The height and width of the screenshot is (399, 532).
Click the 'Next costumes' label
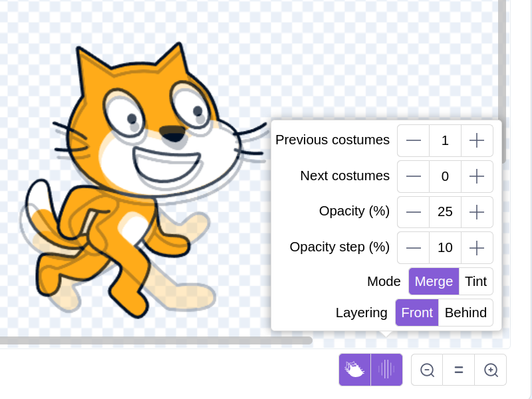point(345,176)
